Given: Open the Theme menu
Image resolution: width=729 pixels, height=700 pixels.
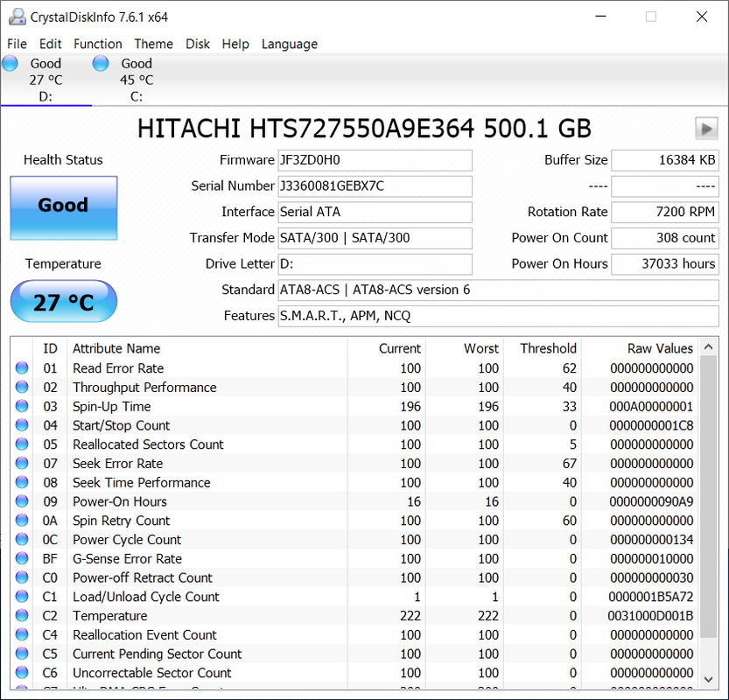Looking at the screenshot, I should click(153, 44).
